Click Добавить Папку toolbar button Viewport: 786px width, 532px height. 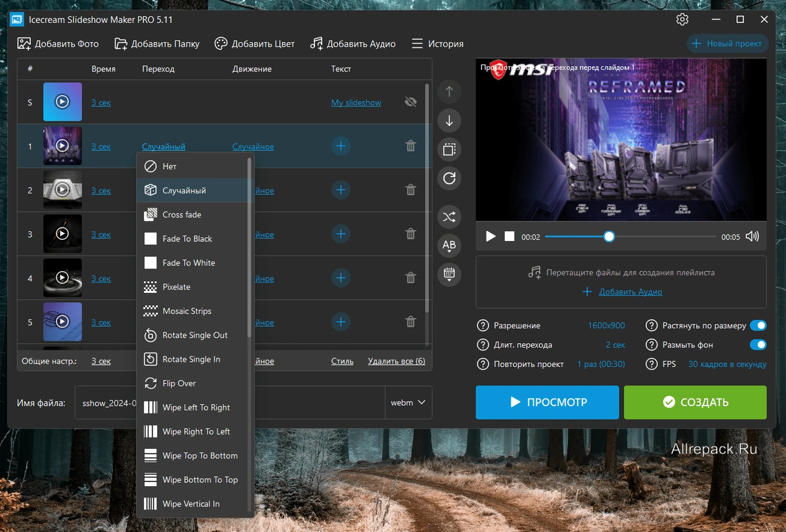(x=157, y=44)
